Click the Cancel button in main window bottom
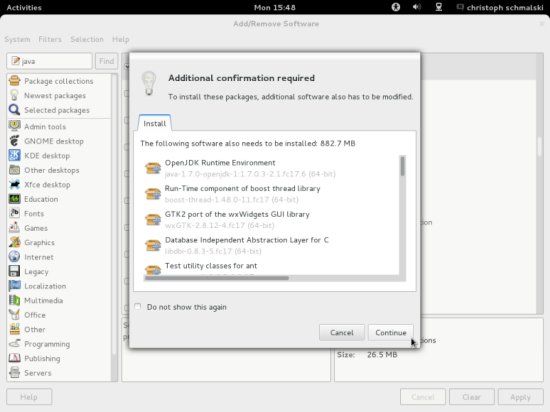This screenshot has height=412, width=550. (423, 397)
